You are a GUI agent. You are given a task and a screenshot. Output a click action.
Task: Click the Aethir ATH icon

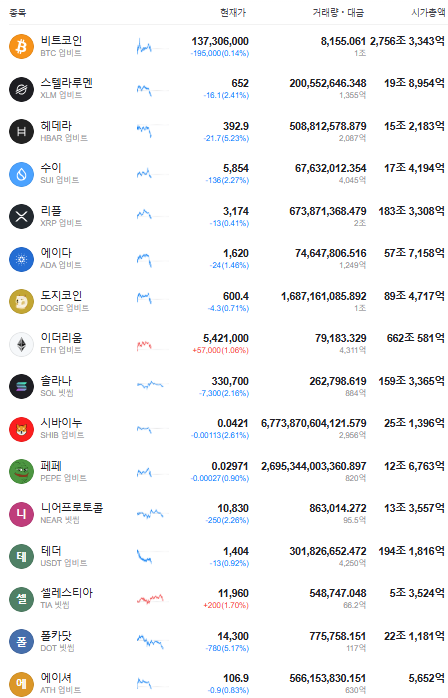coord(21,684)
